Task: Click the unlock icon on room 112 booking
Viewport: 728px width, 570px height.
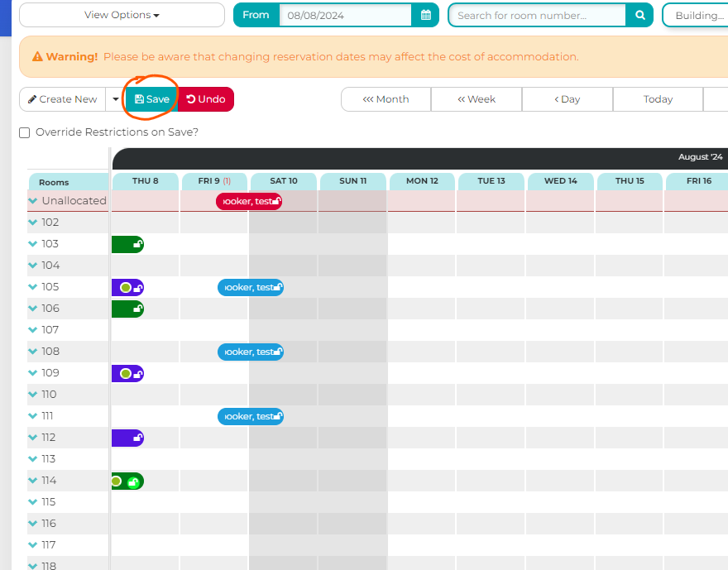Action: (x=137, y=438)
